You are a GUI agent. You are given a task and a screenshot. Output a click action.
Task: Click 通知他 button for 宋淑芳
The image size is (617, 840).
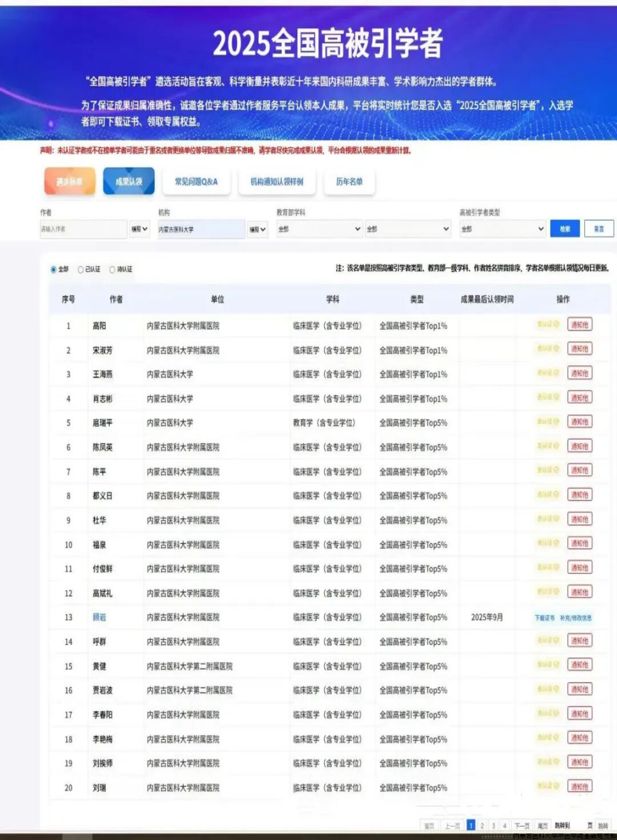click(x=579, y=349)
